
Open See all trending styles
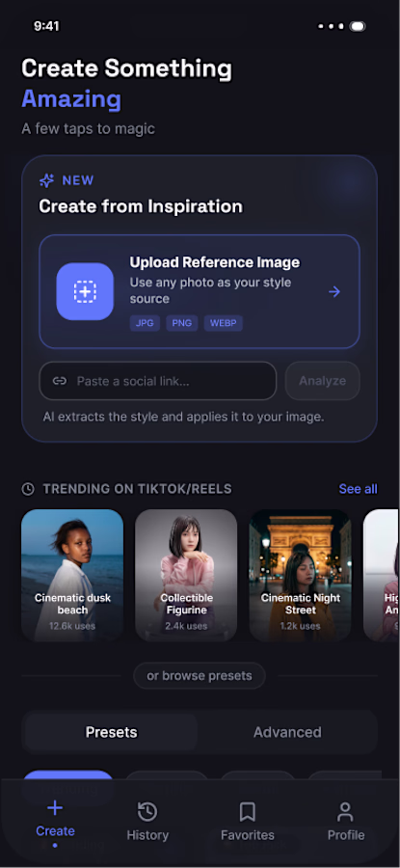click(358, 489)
